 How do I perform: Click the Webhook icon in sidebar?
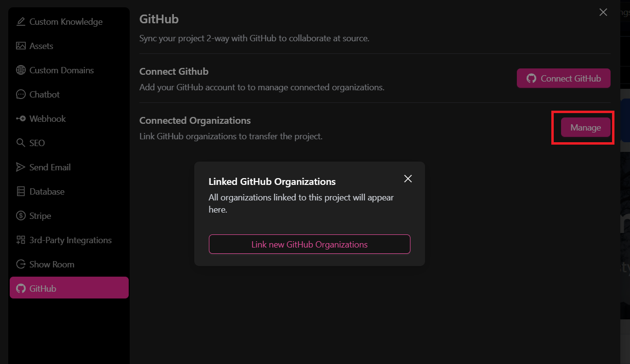point(20,119)
